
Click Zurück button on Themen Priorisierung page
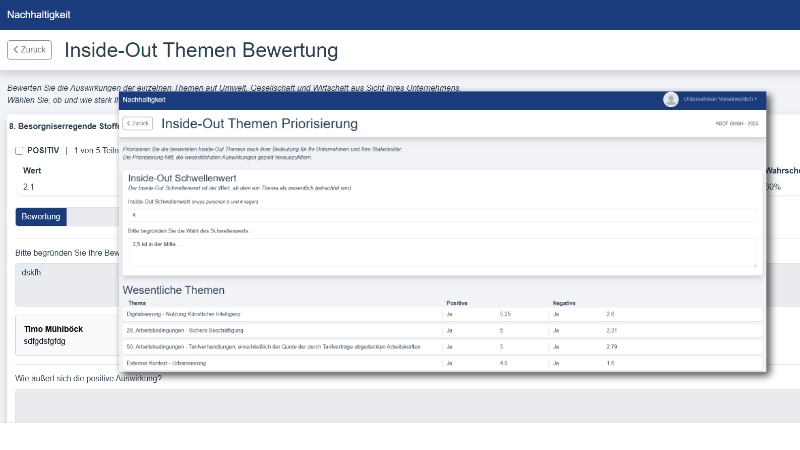click(x=137, y=123)
